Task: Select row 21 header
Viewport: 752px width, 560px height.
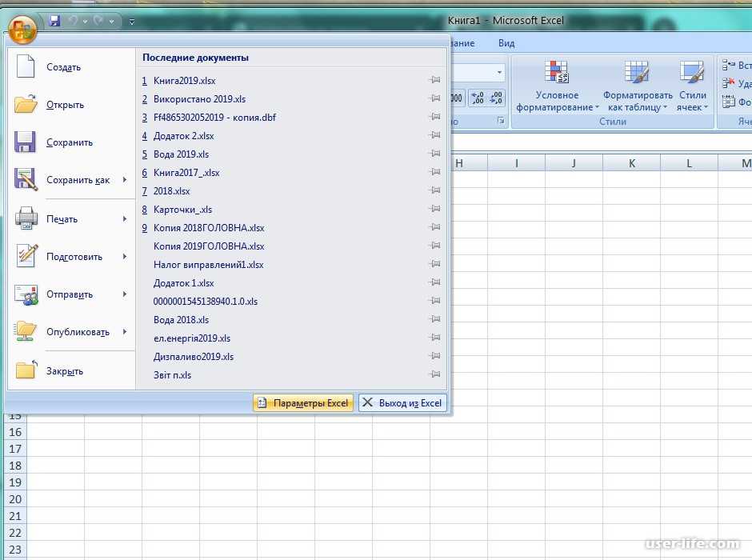Action: 15,516
